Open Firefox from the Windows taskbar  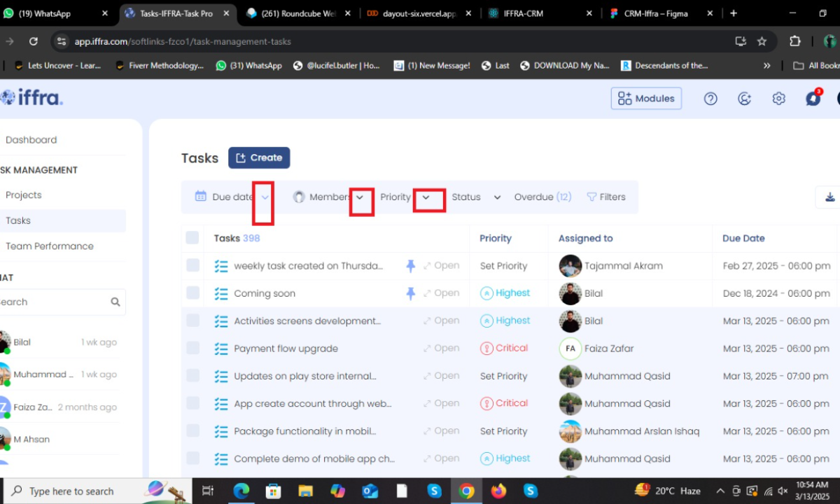[x=498, y=491]
